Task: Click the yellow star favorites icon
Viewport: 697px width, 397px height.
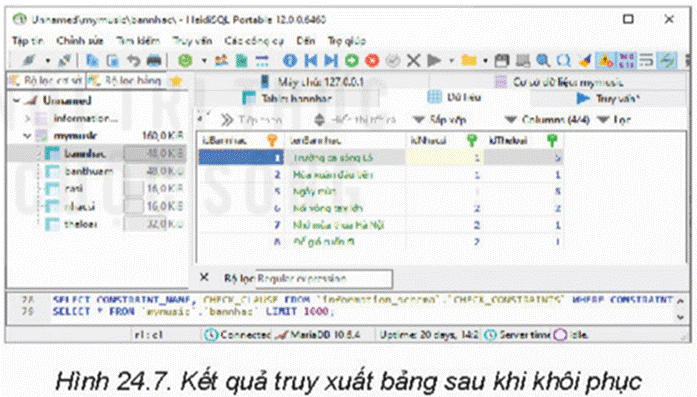Action: pyautogui.click(x=176, y=80)
